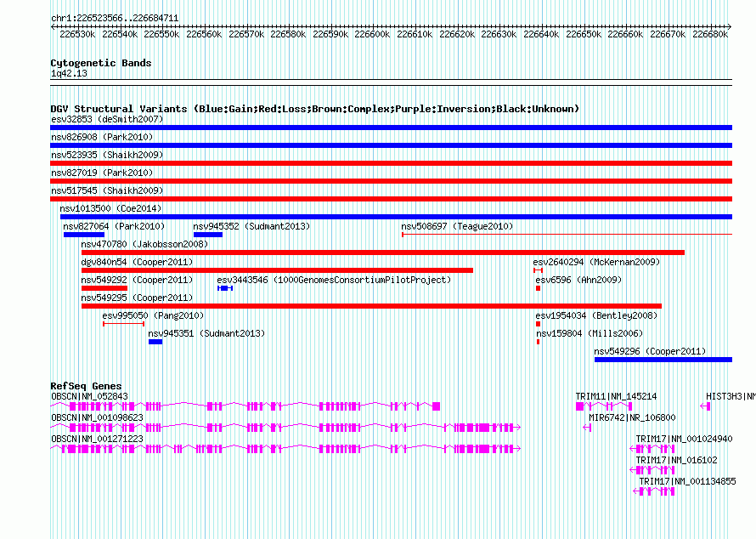The width and height of the screenshot is (756, 539).
Task: Click the nsv523935 (Shaikh2009) label
Action: tap(107, 155)
